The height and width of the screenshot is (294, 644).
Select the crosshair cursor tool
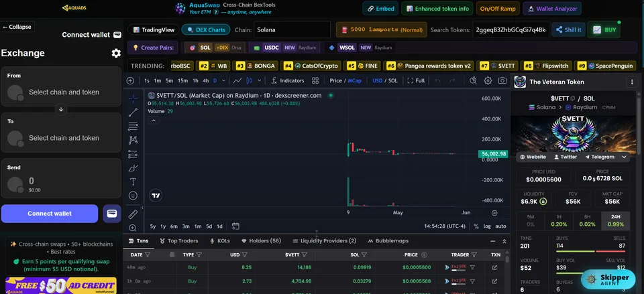133,99
